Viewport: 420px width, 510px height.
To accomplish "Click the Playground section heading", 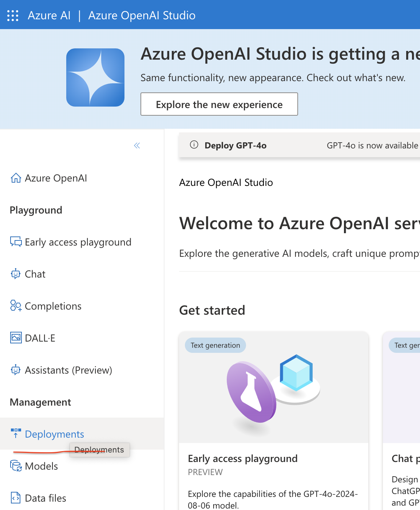I will 36,210.
